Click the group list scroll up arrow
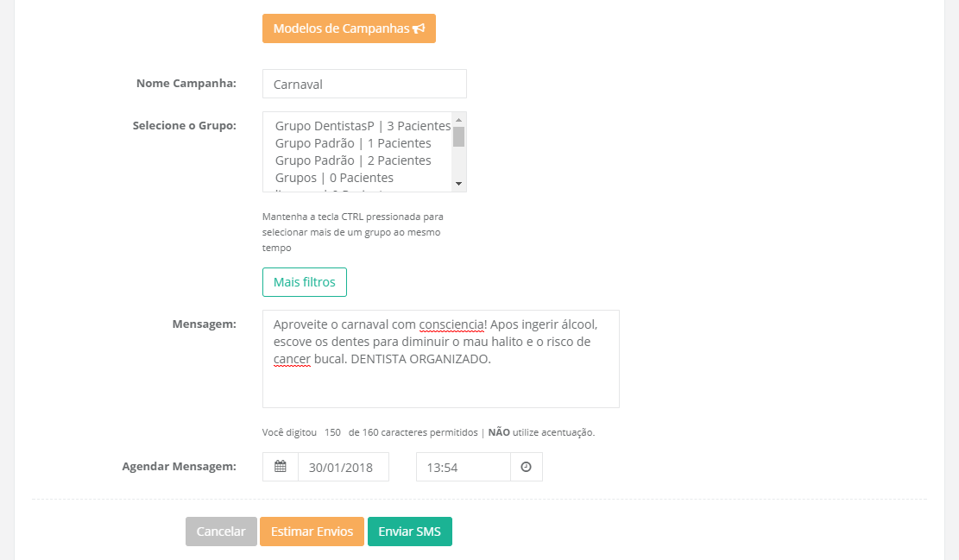Image resolution: width=959 pixels, height=560 pixels. pos(459,119)
